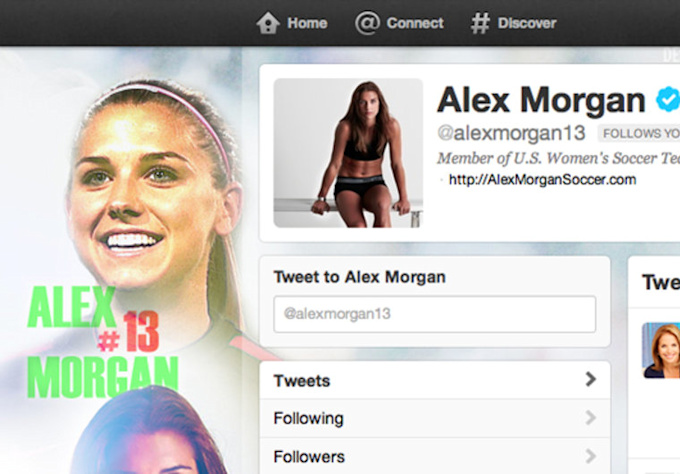Expand Tweets list using its chevron
This screenshot has height=474, width=680.
pos(590,379)
